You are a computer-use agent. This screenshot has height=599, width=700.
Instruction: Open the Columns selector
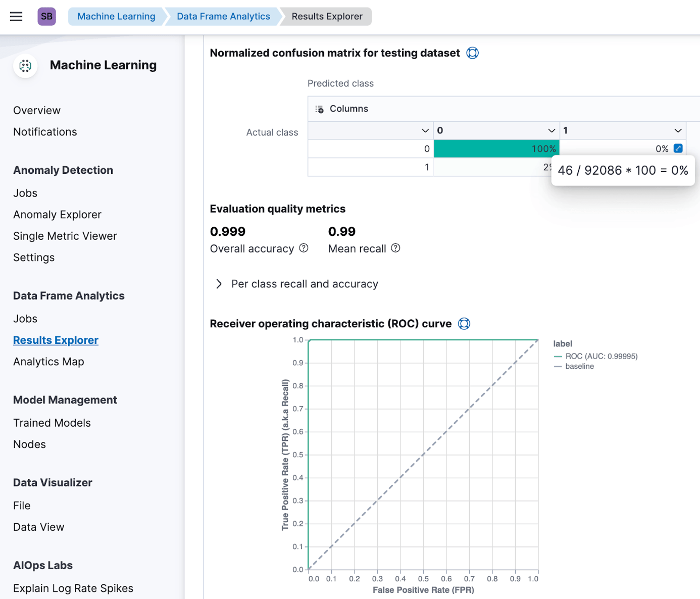342,109
